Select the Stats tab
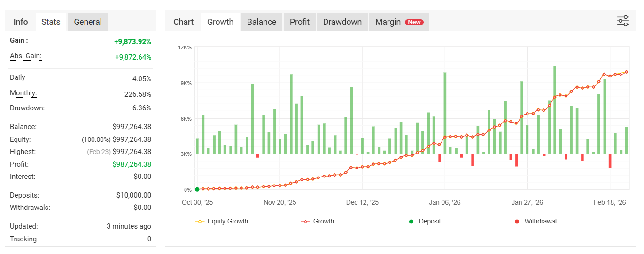Image resolution: width=644 pixels, height=254 pixels. pyautogui.click(x=51, y=22)
